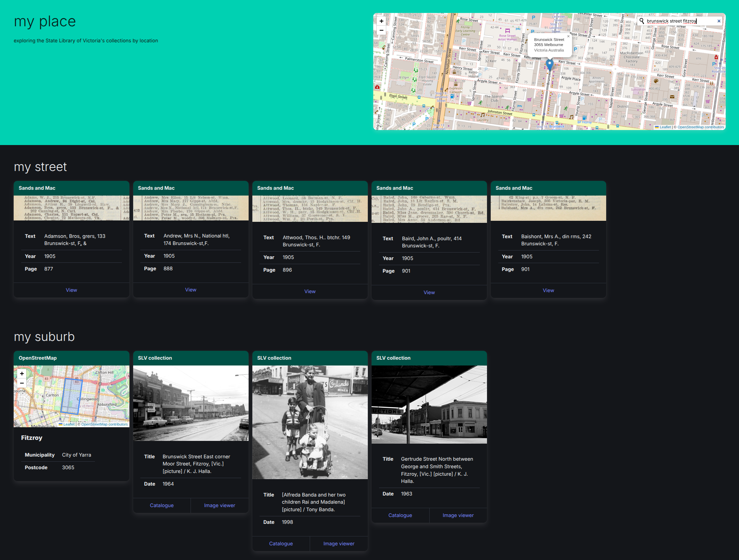The image size is (739, 560).
Task: Zoom out on the main map
Action: point(381,30)
